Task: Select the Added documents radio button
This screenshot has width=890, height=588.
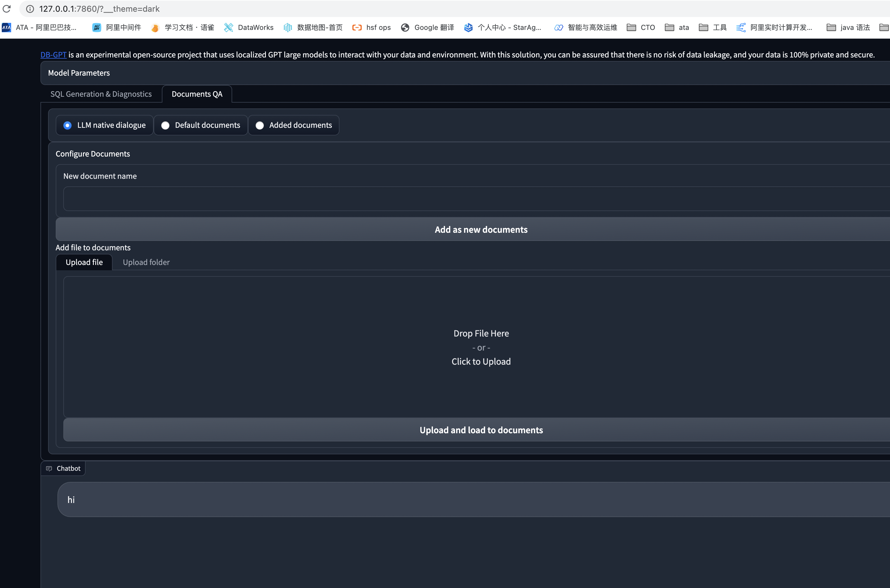Action: tap(260, 125)
